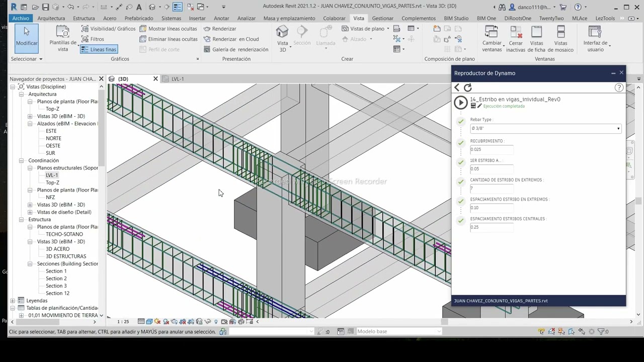644x362 pixels.
Task: Click the 1ER ESTRIBO A input field
Action: (x=492, y=169)
